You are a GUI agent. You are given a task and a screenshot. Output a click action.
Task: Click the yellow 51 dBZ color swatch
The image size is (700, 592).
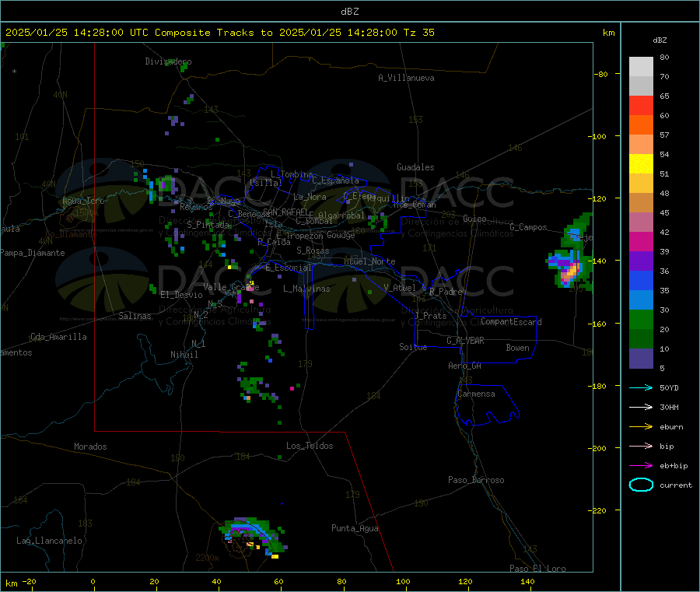(x=641, y=164)
